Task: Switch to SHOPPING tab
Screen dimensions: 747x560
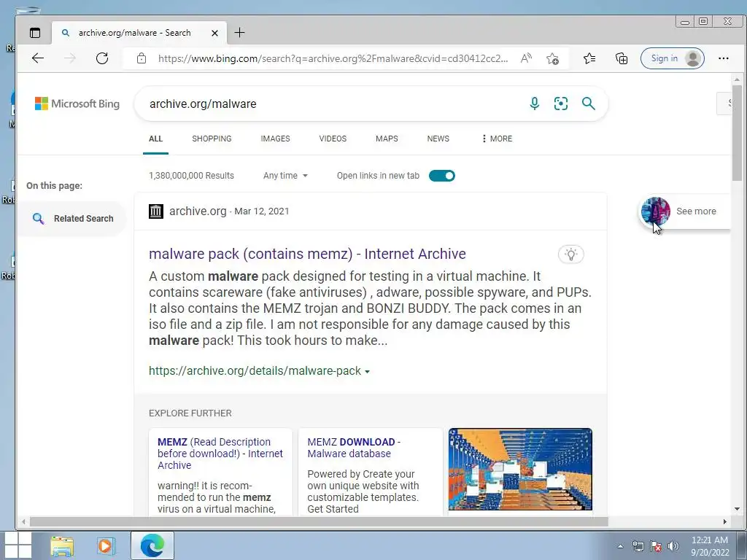Action: [212, 139]
